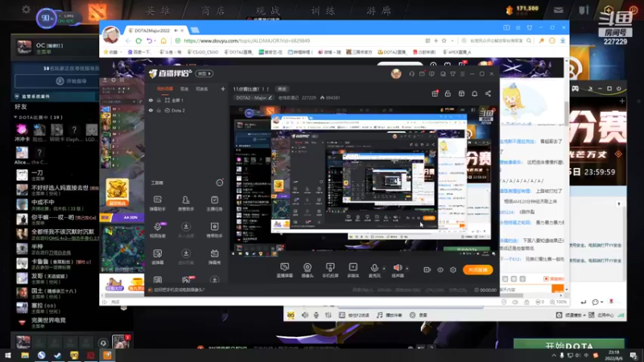
Task: Open the streaming app hamburger menu
Action: tap(462, 74)
